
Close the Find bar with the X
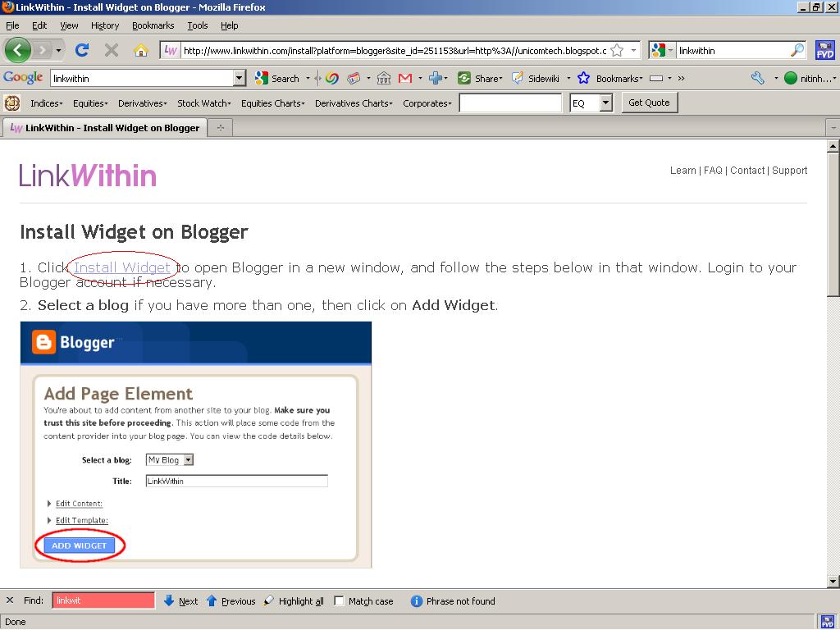pyautogui.click(x=10, y=600)
